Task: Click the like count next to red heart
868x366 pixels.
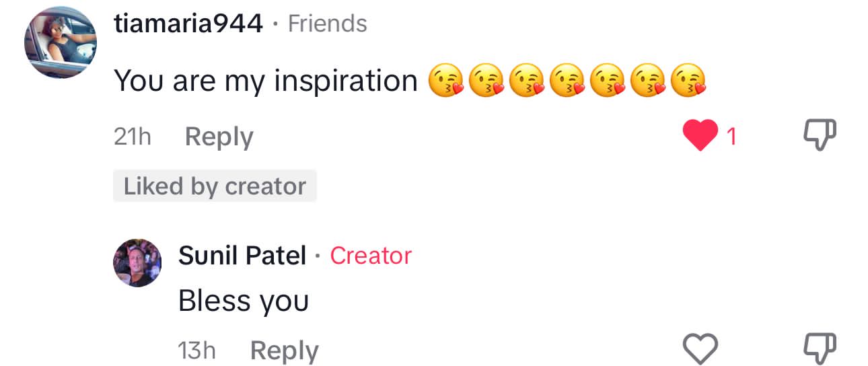Action: click(732, 137)
